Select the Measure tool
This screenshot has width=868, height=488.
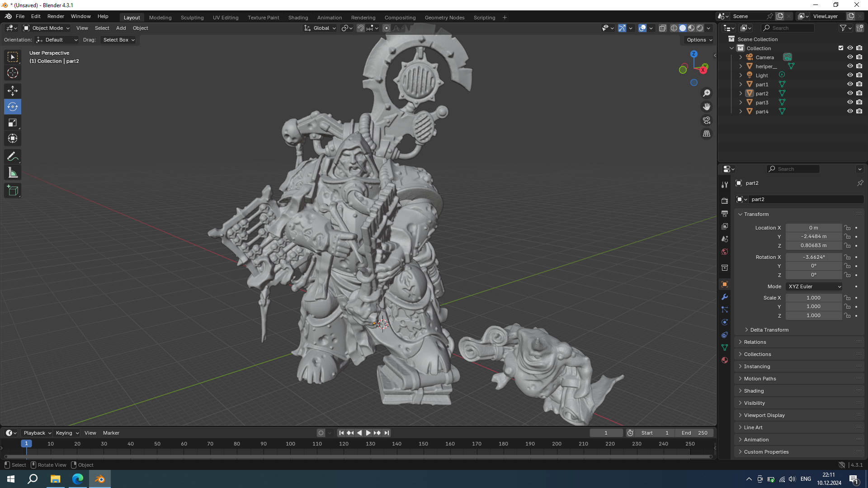click(13, 173)
